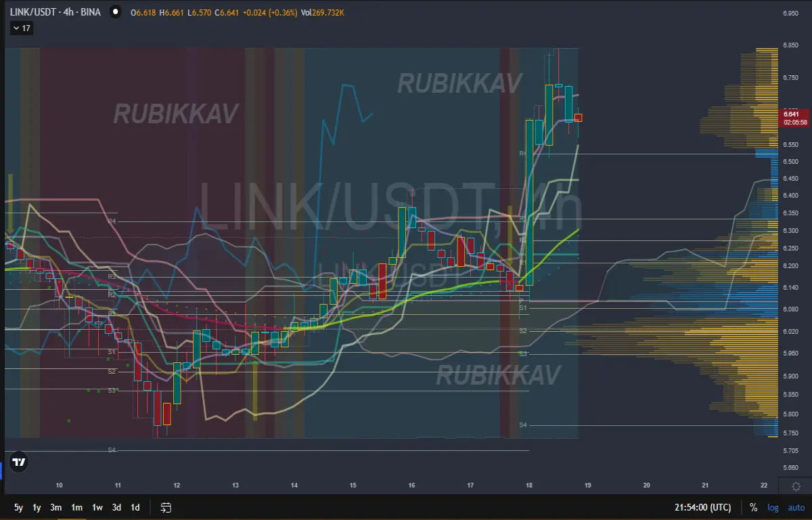The width and height of the screenshot is (812, 520).
Task: Click the 6.020 price axis label
Action: [790, 332]
